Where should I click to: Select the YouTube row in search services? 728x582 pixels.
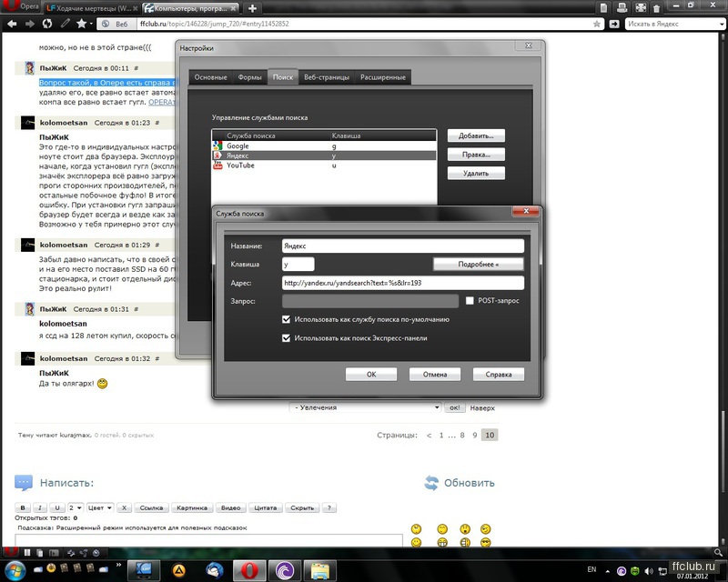click(324, 166)
